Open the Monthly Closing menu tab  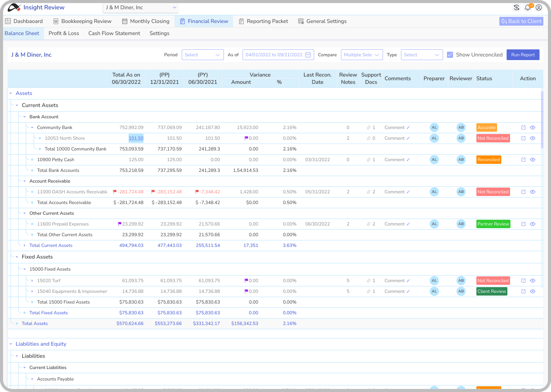point(146,21)
